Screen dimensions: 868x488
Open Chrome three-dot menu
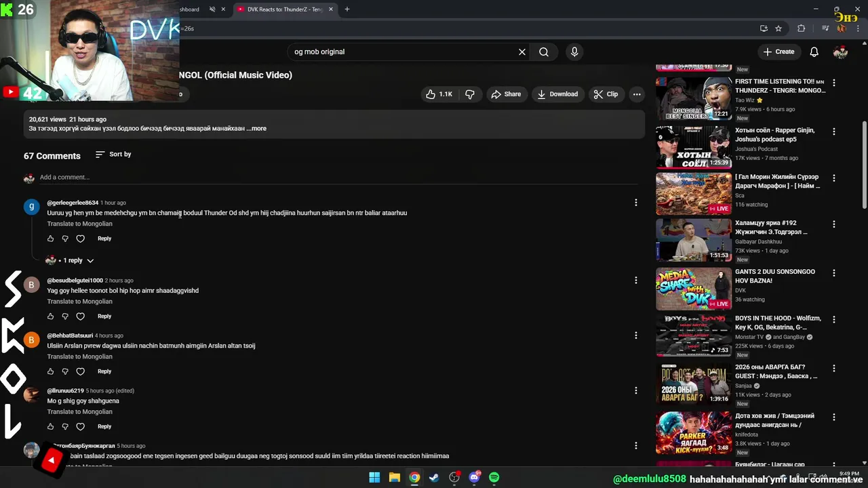[859, 28]
